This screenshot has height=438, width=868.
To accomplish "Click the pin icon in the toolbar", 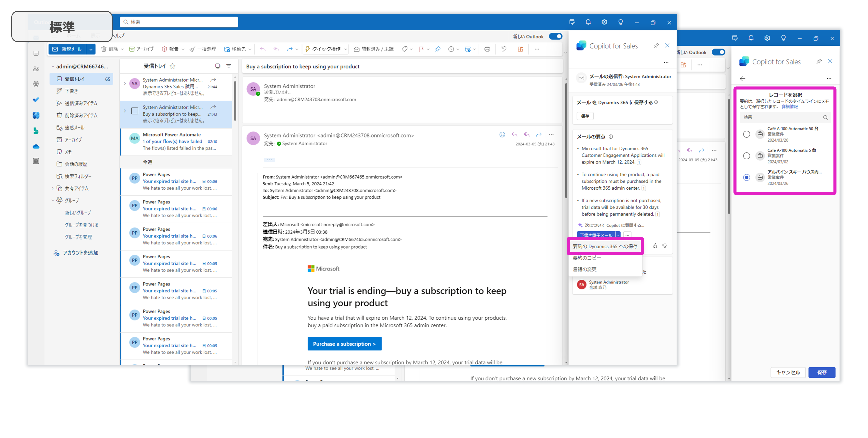I will pyautogui.click(x=437, y=49).
